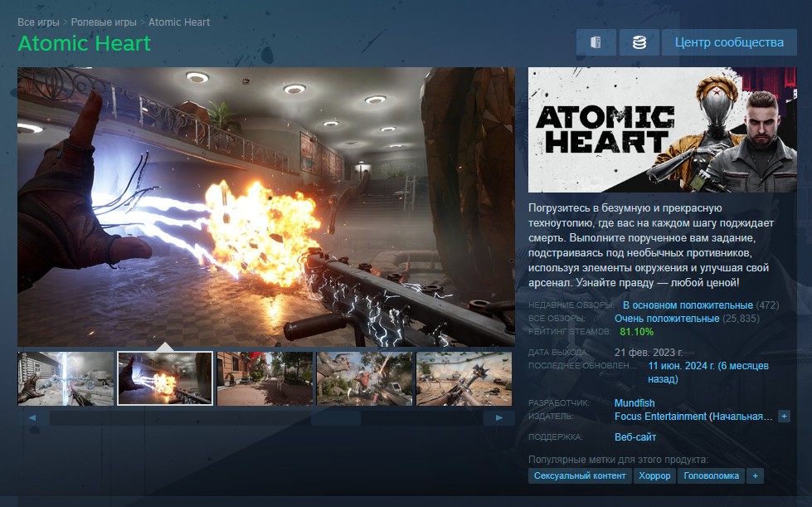Click the Atomic Heart header capsule image
The height and width of the screenshot is (507, 812).
663,130
